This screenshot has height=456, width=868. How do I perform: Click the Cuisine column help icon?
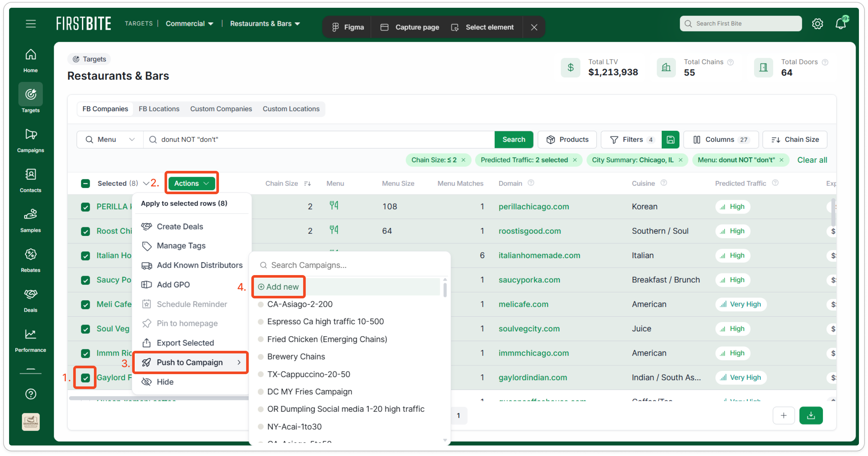coord(663,183)
